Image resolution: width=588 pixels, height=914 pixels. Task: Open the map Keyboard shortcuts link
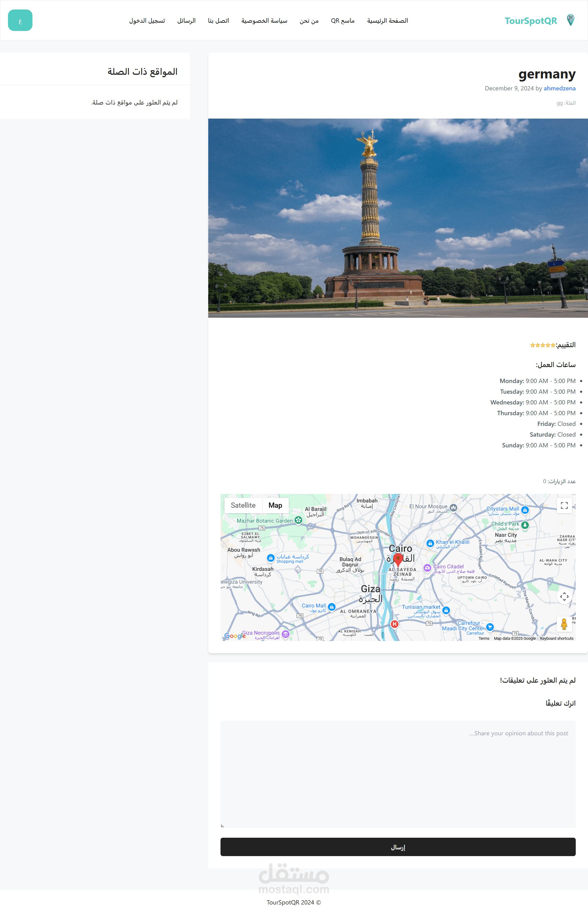click(x=556, y=638)
